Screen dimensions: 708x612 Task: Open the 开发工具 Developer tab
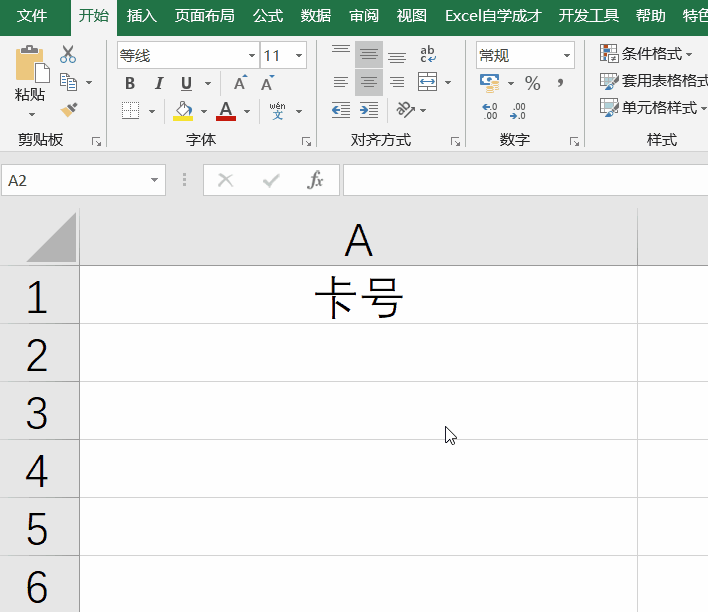[588, 16]
